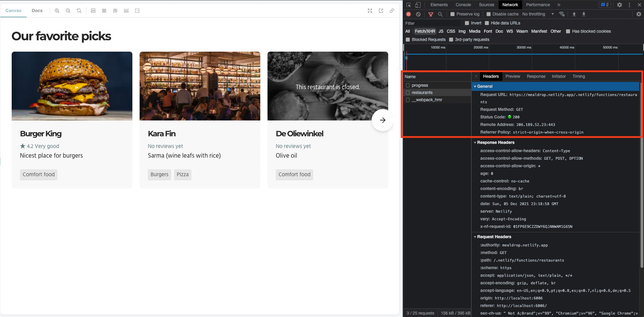Toggle outlines icon in Storybook toolbar
644x317 pixels.
137,11
